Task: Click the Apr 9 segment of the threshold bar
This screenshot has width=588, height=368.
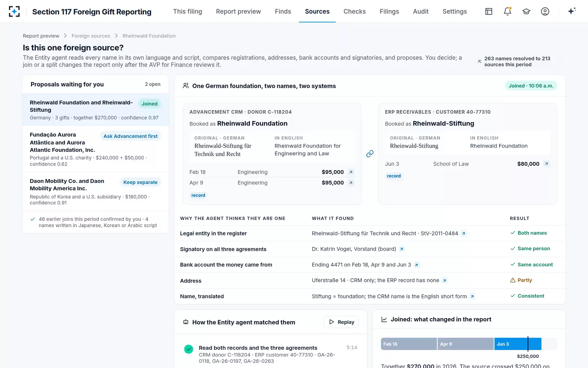Action: click(465, 344)
